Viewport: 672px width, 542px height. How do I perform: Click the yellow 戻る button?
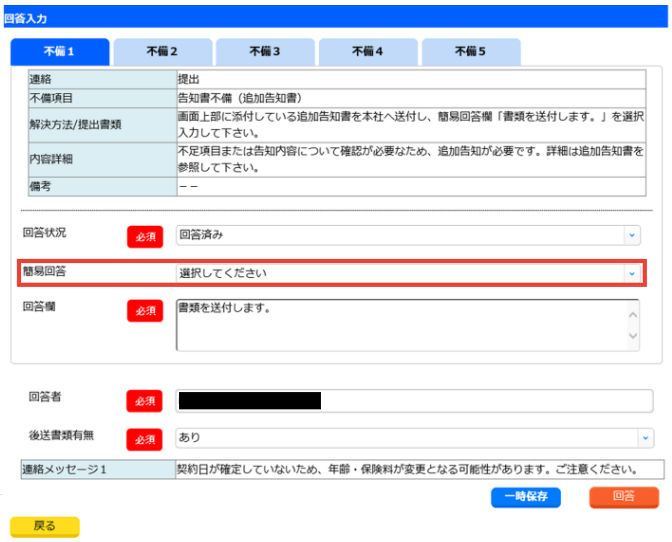coord(44,525)
